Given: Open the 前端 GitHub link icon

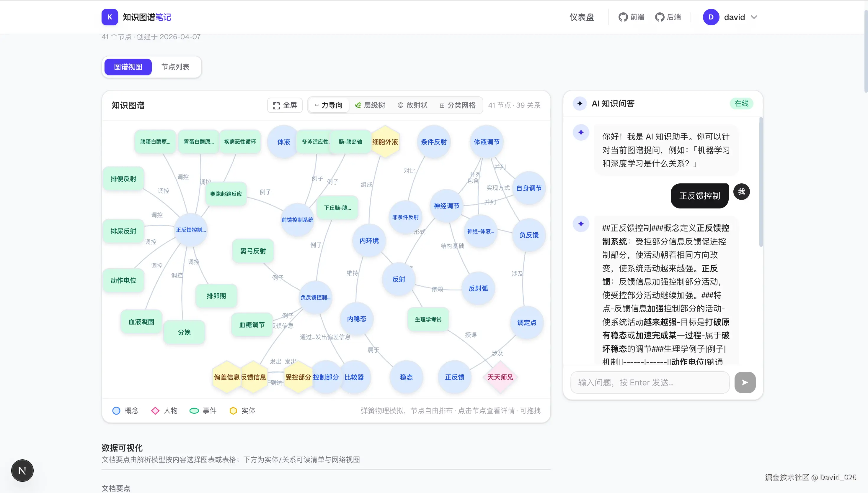Looking at the screenshot, I should [623, 17].
